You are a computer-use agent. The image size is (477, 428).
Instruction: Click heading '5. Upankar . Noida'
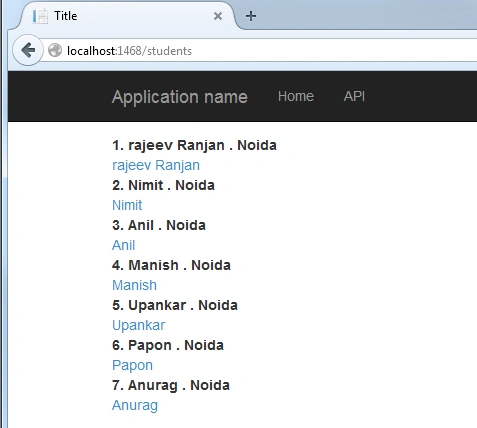coord(175,305)
